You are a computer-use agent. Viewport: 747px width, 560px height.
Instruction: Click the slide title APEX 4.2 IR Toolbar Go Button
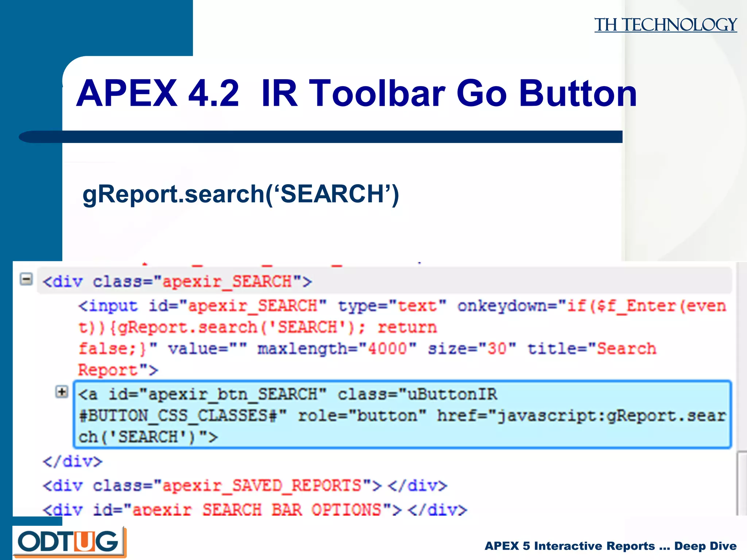pyautogui.click(x=357, y=93)
